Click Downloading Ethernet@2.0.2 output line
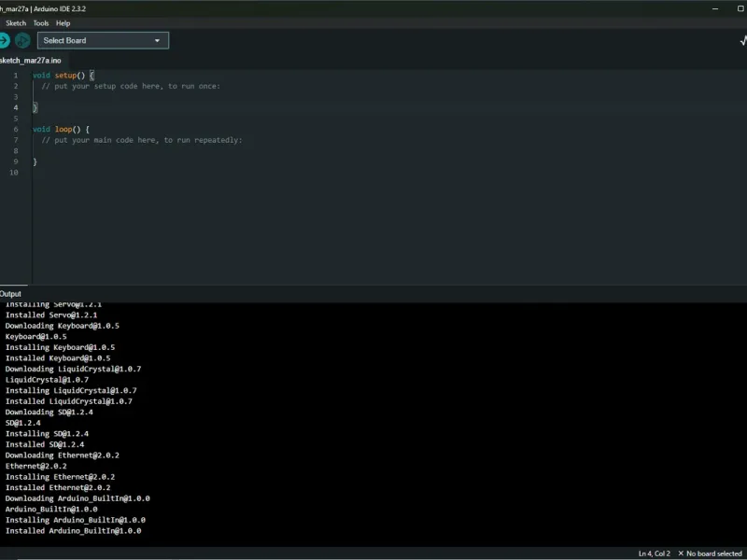 [x=63, y=455]
